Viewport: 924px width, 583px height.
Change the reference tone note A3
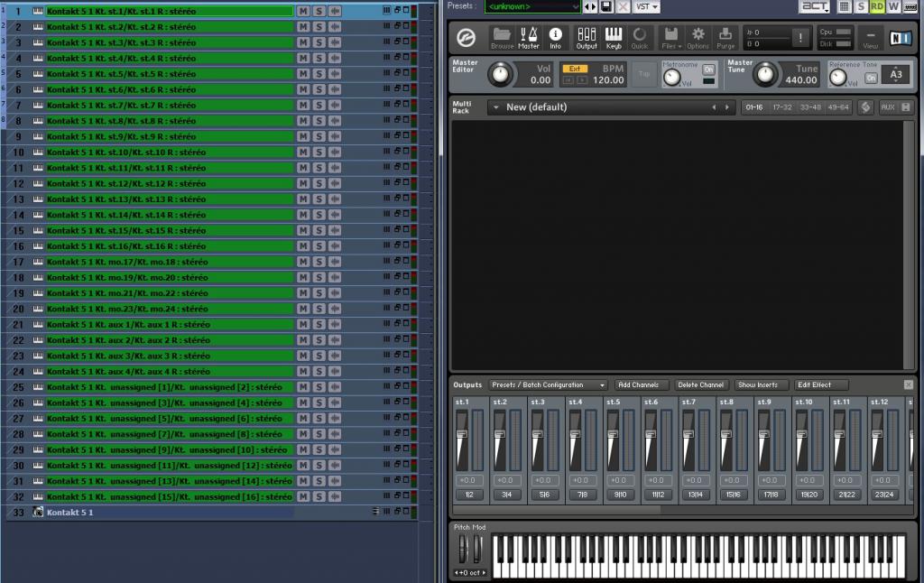pyautogui.click(x=896, y=75)
